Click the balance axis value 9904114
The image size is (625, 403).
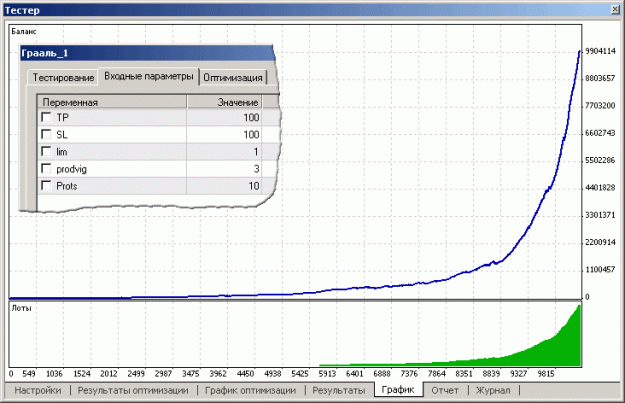pos(600,51)
